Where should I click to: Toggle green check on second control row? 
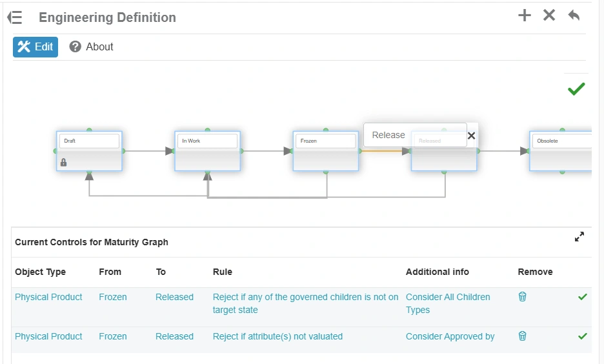583,336
